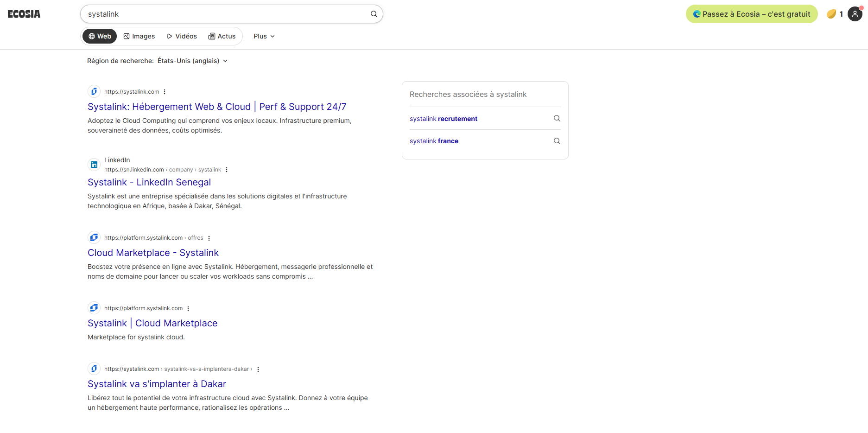Switch to the Vidéos tab

[182, 36]
